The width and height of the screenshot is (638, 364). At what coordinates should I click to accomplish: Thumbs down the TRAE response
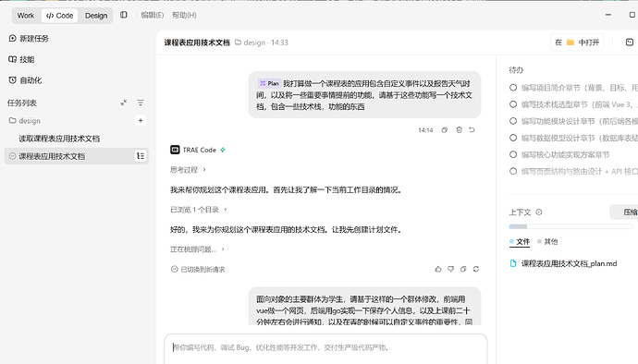450,269
